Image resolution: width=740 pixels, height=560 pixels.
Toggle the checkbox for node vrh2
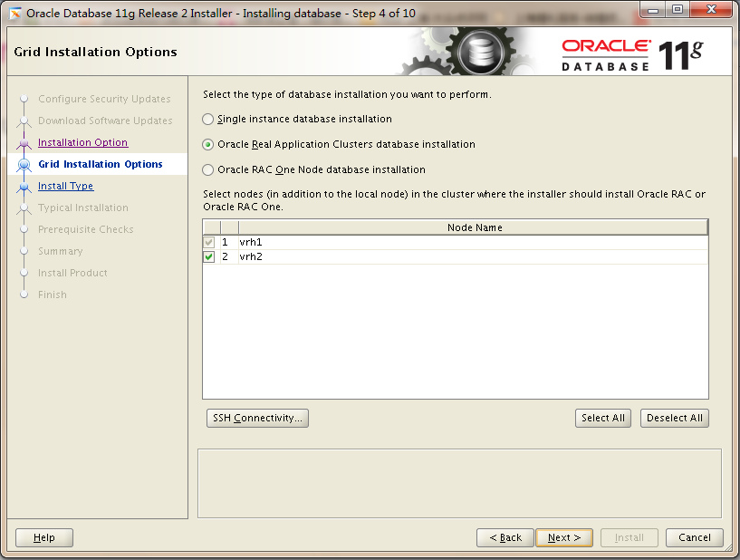tap(208, 256)
